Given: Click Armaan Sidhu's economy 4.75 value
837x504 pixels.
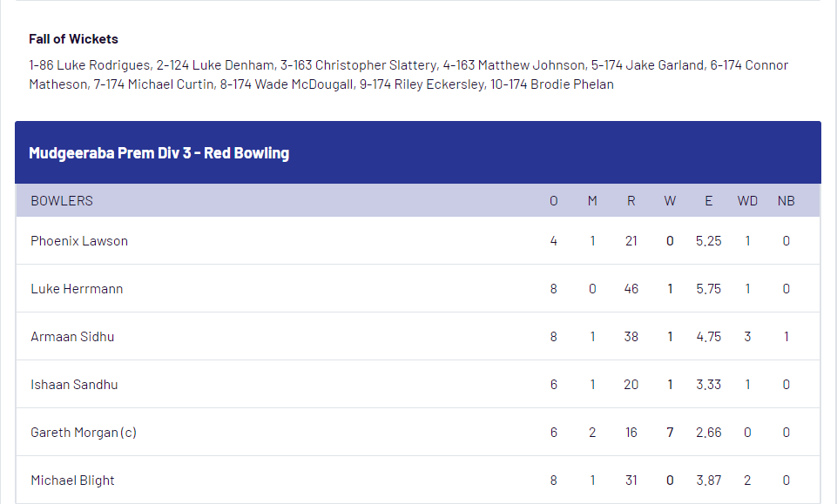Looking at the screenshot, I should (x=709, y=337).
